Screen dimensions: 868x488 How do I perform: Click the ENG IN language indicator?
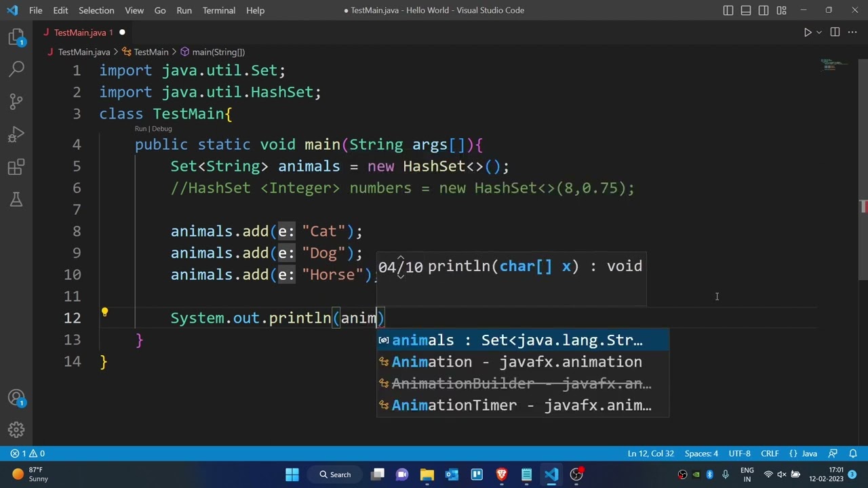tap(747, 474)
